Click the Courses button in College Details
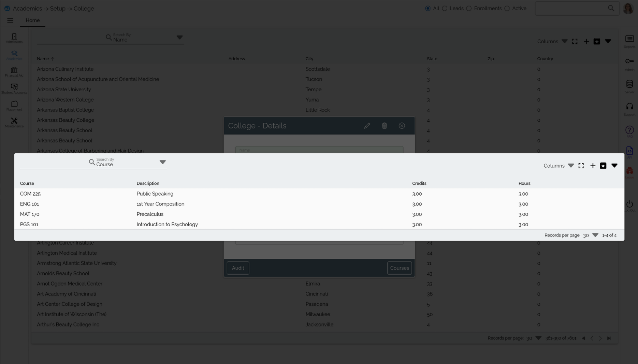The width and height of the screenshot is (638, 364). click(x=399, y=268)
